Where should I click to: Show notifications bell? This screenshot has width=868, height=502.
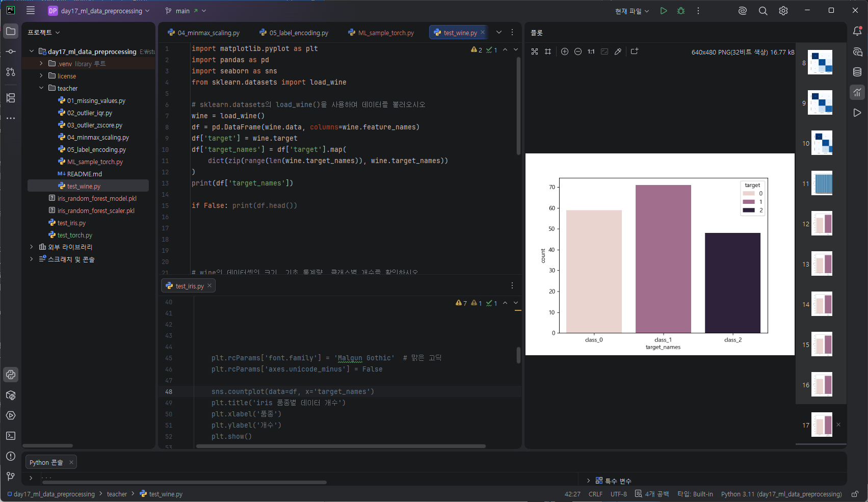(857, 32)
